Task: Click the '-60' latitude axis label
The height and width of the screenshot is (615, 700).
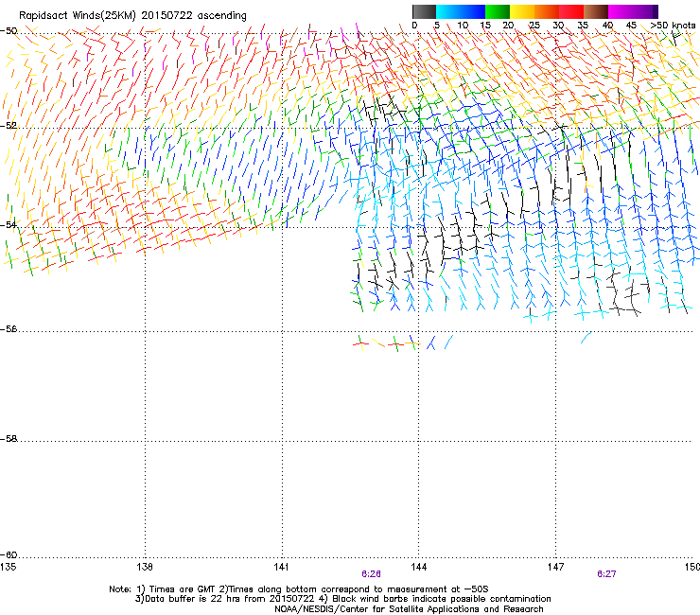Action: click(x=9, y=554)
